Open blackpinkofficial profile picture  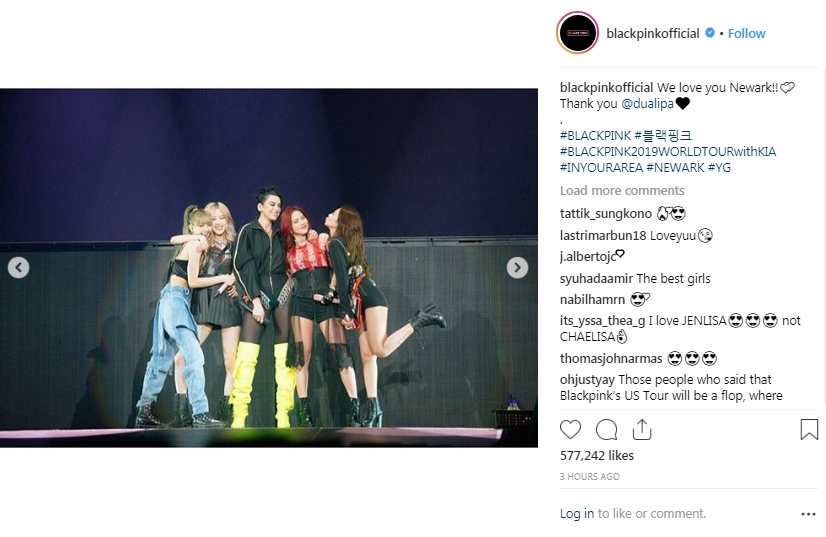point(577,33)
